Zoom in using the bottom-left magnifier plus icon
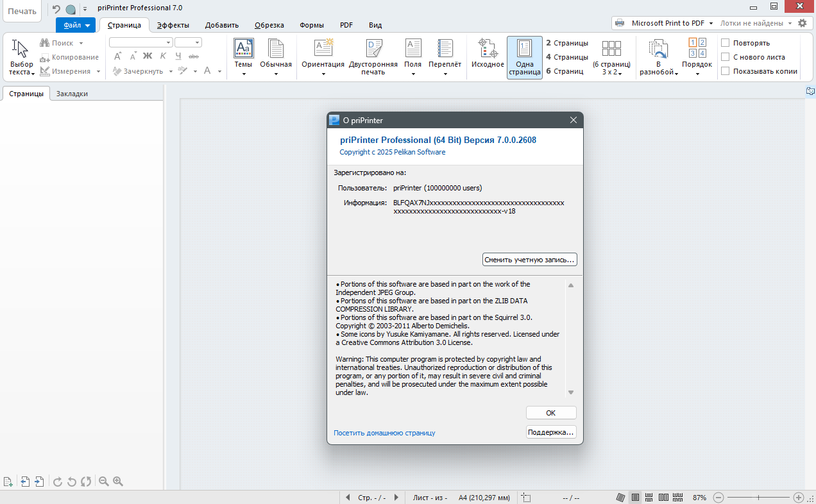Image resolution: width=816 pixels, height=504 pixels. point(118,482)
